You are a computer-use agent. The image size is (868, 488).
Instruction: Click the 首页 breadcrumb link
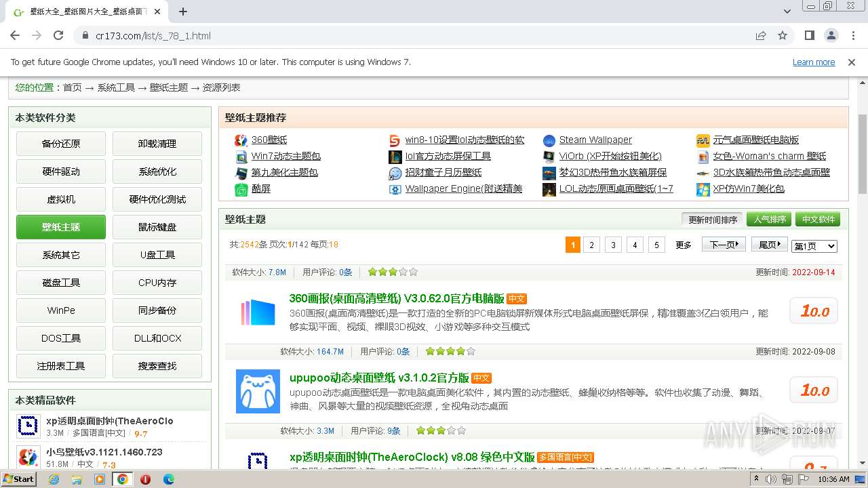(73, 87)
